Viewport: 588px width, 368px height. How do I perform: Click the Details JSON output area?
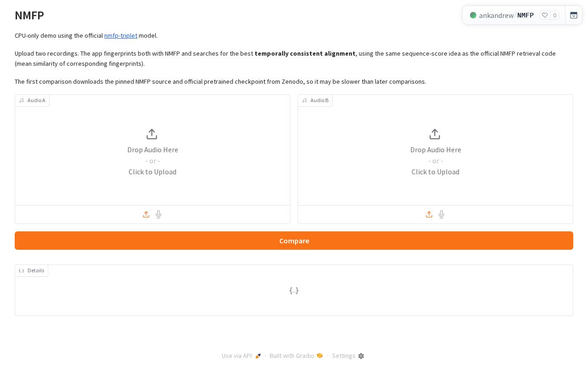[x=294, y=290]
